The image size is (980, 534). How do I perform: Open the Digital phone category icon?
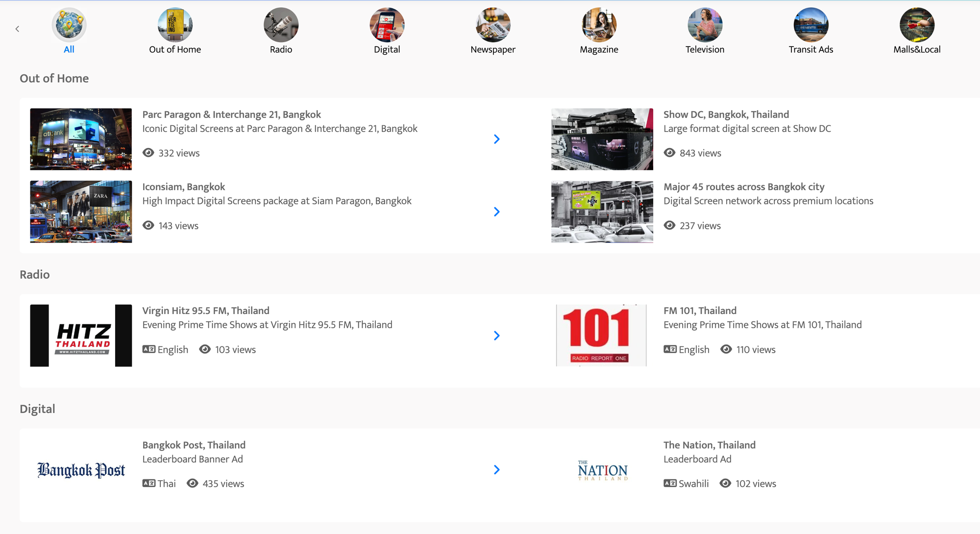tap(387, 25)
